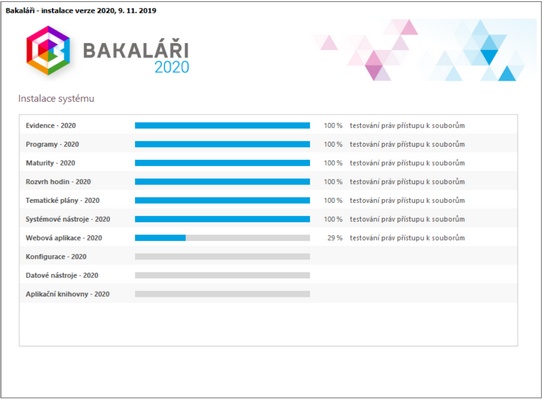
Task: Click the 29 % progress value
Action: (335, 238)
